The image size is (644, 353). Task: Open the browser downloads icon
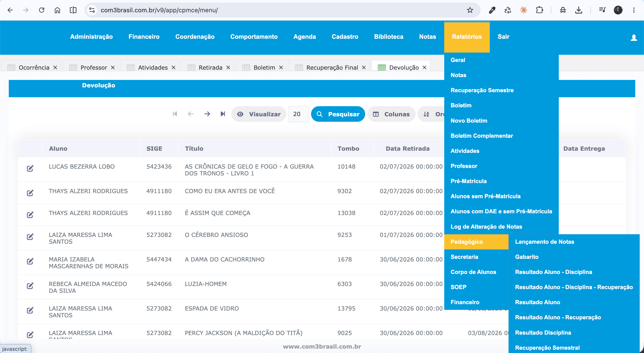pos(579,10)
